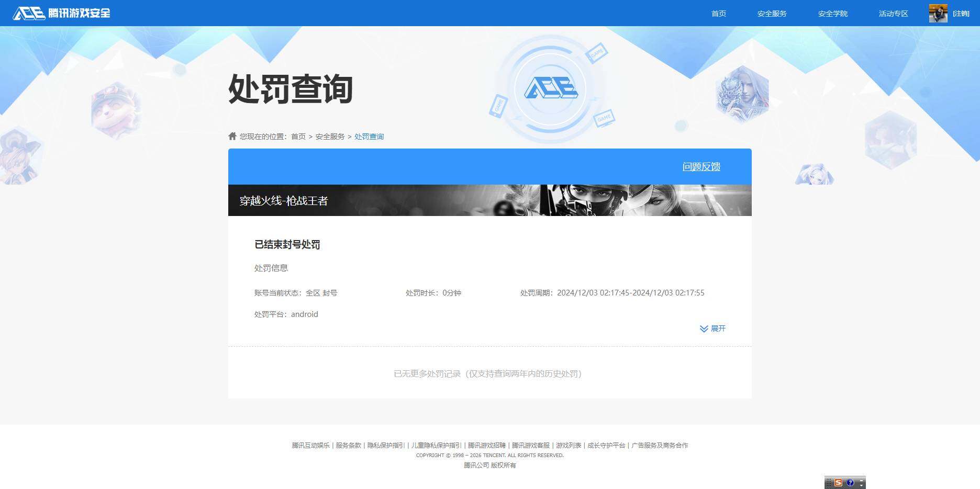Expand the 展开 punishment details section
Screen dimensions: 980x489
coord(712,329)
